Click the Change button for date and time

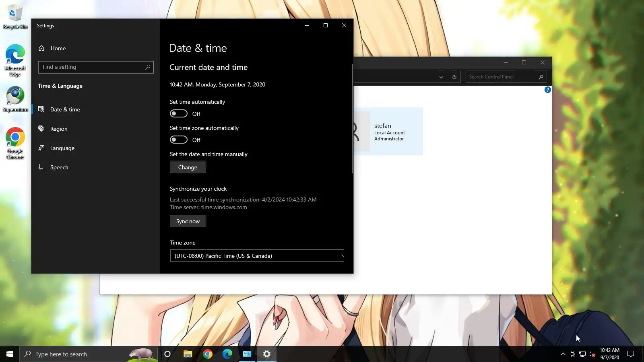tap(188, 167)
